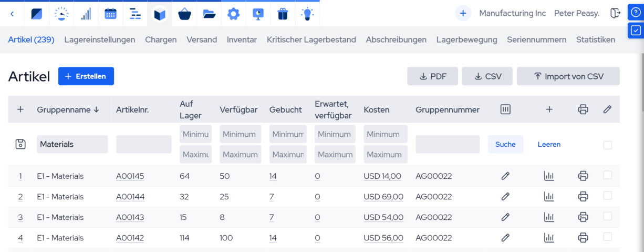Open the folder icon module

coord(209,14)
